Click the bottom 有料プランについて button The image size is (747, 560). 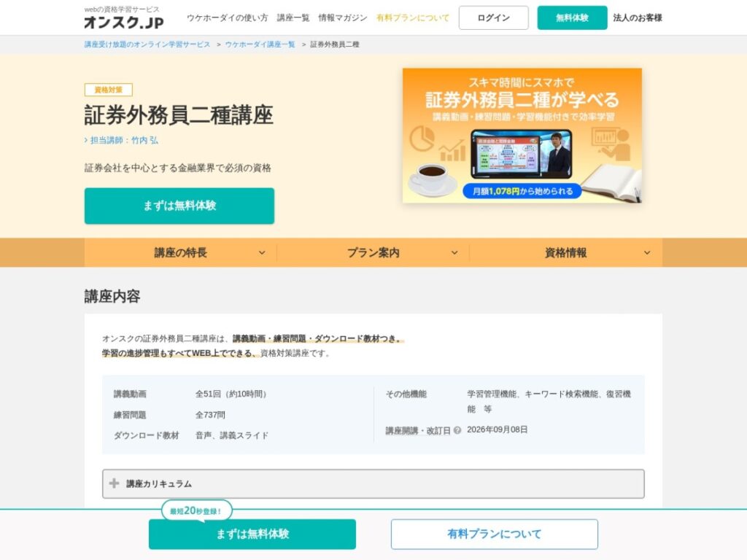coord(495,534)
